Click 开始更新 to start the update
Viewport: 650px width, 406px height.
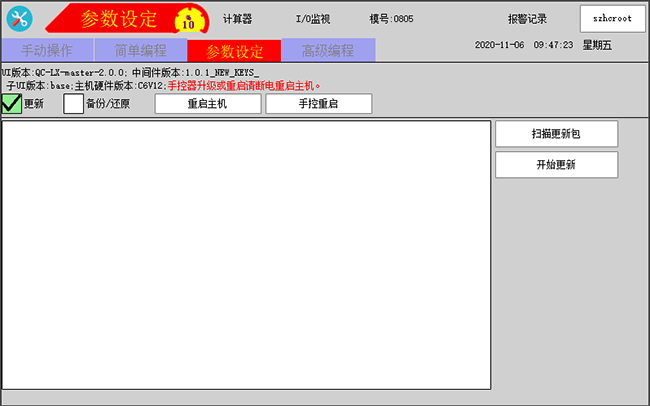556,165
